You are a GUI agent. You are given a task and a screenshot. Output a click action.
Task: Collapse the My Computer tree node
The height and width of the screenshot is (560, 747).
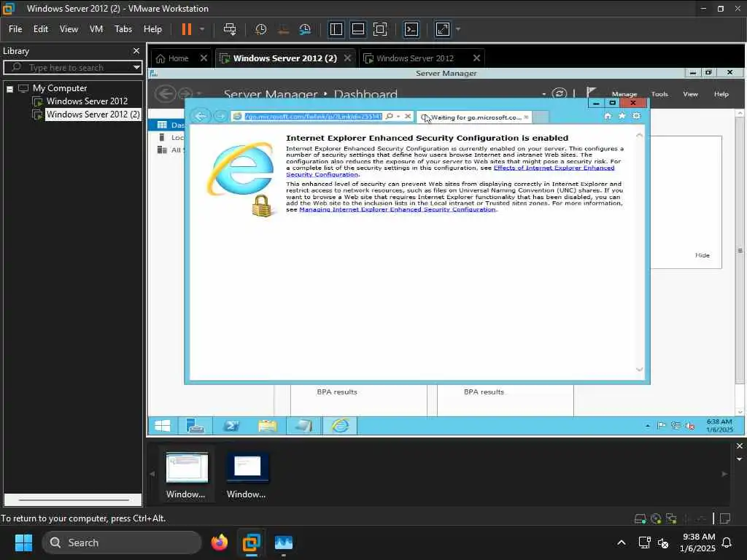point(9,88)
